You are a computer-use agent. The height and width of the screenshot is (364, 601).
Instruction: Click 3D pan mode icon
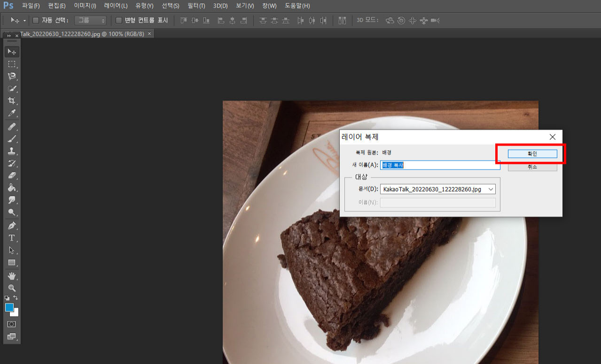[x=412, y=21]
